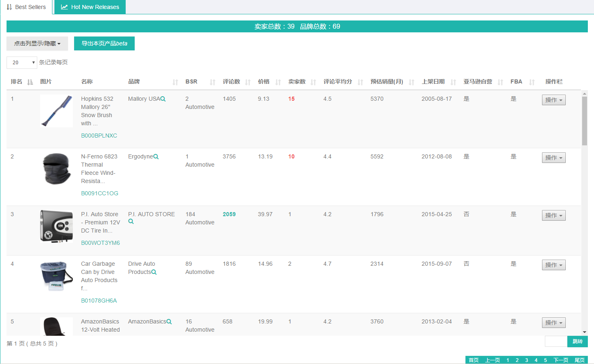Sort by 预估销量(月) column icon

tap(411, 82)
